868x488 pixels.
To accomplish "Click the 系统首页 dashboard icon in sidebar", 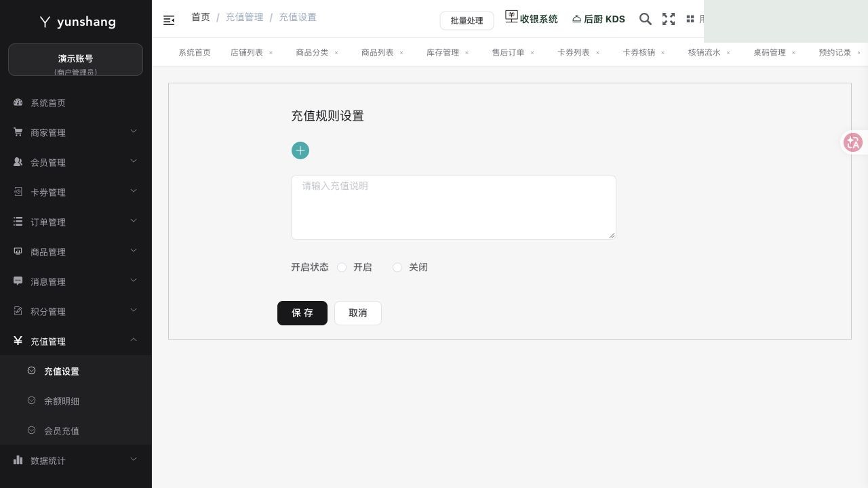I will pos(18,102).
